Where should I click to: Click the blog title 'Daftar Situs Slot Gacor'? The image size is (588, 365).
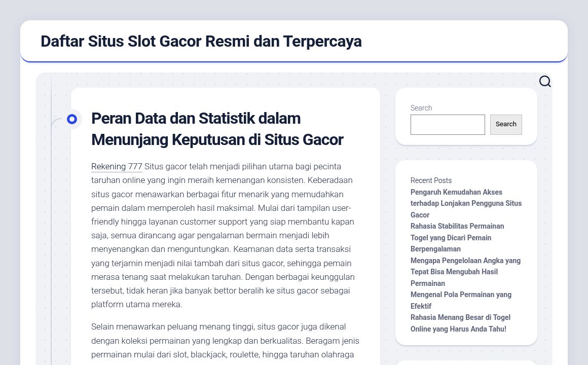[201, 41]
